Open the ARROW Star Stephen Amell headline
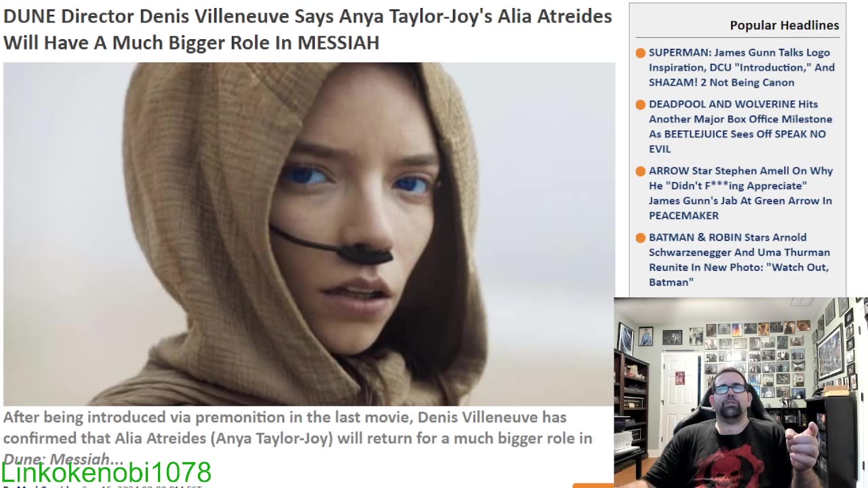The width and height of the screenshot is (868, 488). (x=741, y=193)
